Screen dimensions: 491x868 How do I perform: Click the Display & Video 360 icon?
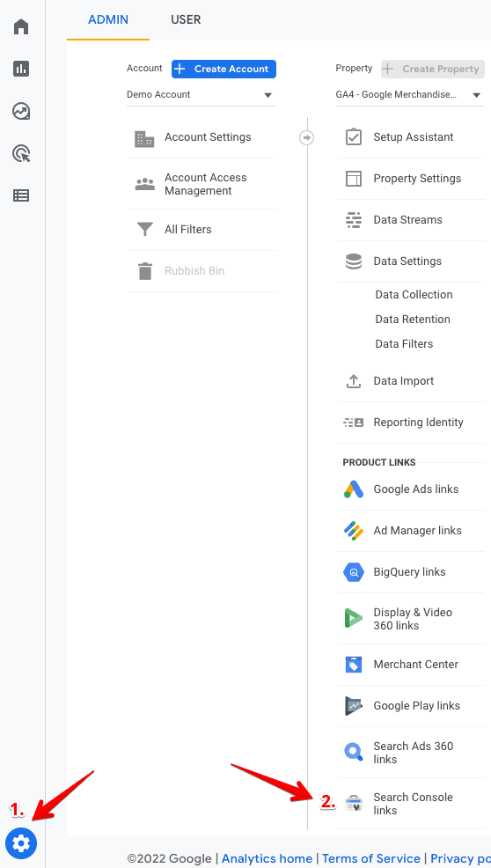click(353, 618)
